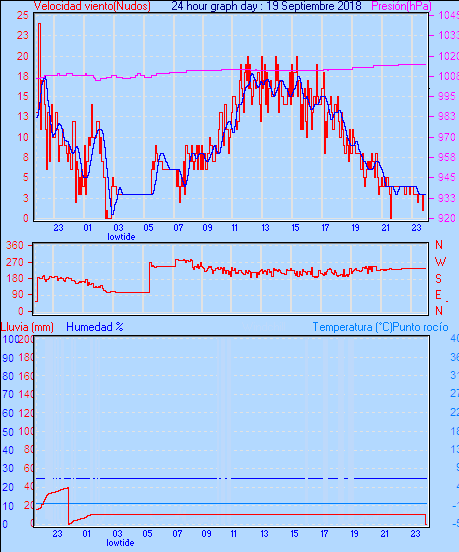Click the 25 knots wind axis value
The width and height of the screenshot is (459, 552).
23,15
